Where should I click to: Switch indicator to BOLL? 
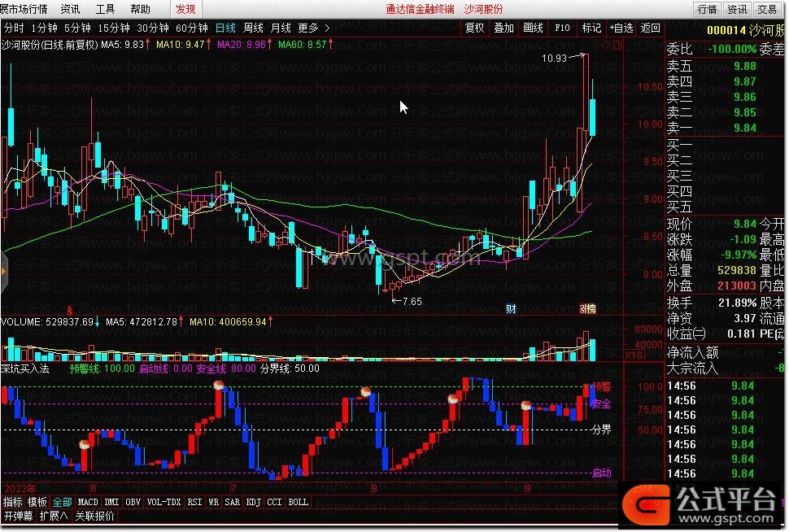(298, 502)
